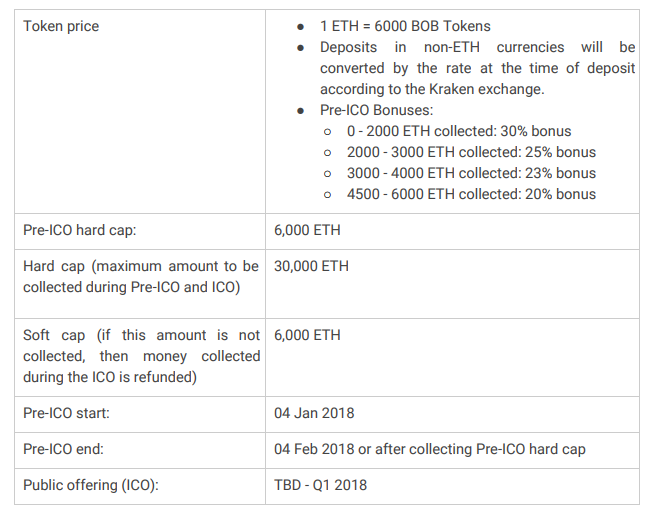
Task: Select the Pre-ICO hard cap '6,000 ETH' value
Action: [307, 230]
